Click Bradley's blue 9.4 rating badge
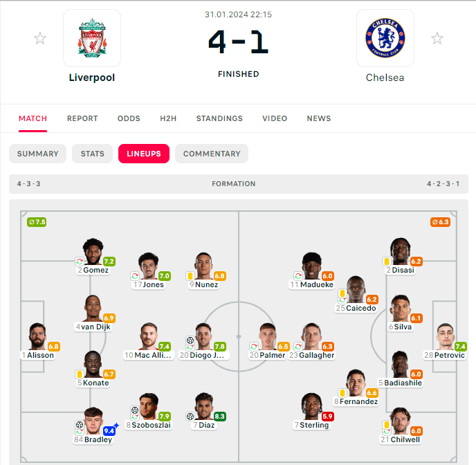This screenshot has width=476, height=465. [109, 430]
